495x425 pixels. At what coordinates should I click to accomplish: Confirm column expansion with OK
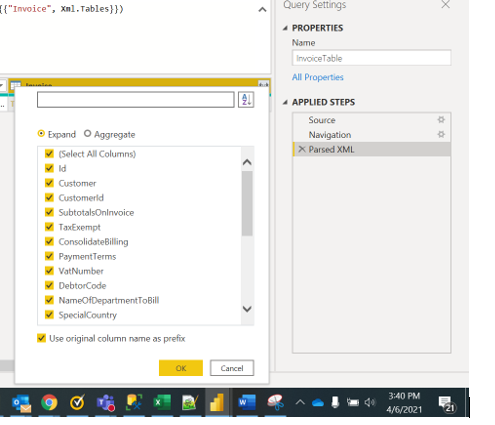click(181, 368)
